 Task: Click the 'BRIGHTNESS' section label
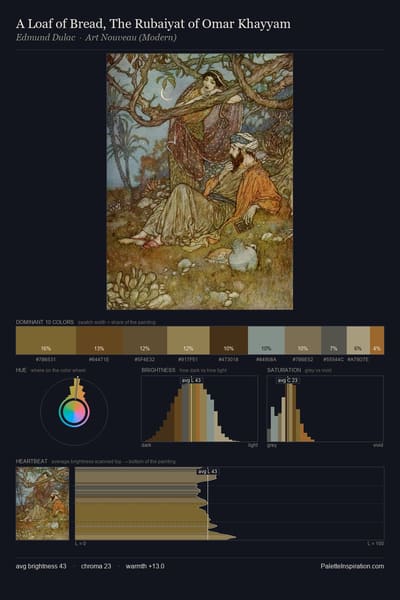158,370
